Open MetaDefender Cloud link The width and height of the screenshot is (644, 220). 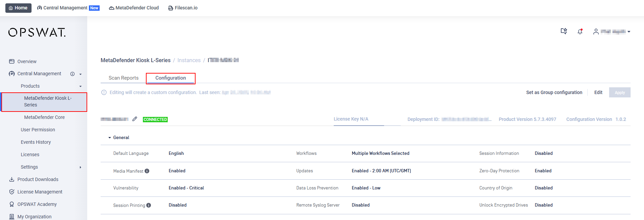click(134, 8)
